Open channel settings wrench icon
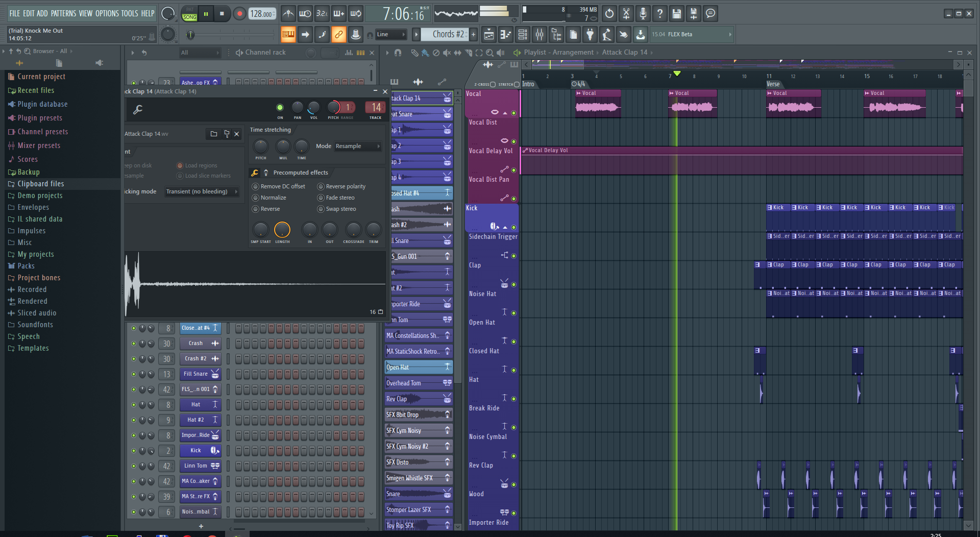Image resolution: width=980 pixels, height=537 pixels. (x=138, y=109)
